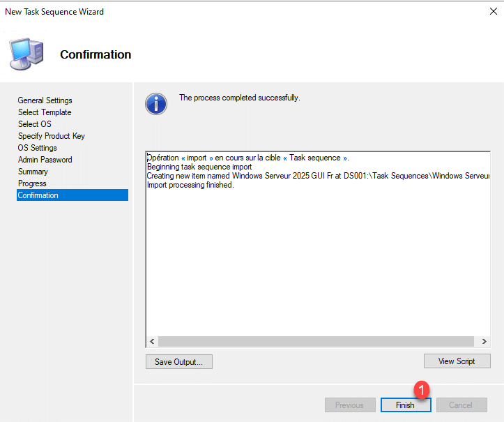Select General Settings step in sidebar
This screenshot has height=422, width=504.
45,100
